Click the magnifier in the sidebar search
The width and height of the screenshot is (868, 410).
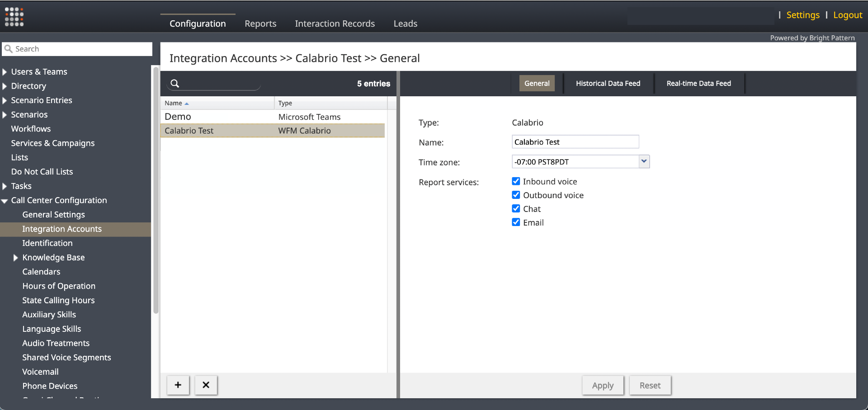click(8, 49)
